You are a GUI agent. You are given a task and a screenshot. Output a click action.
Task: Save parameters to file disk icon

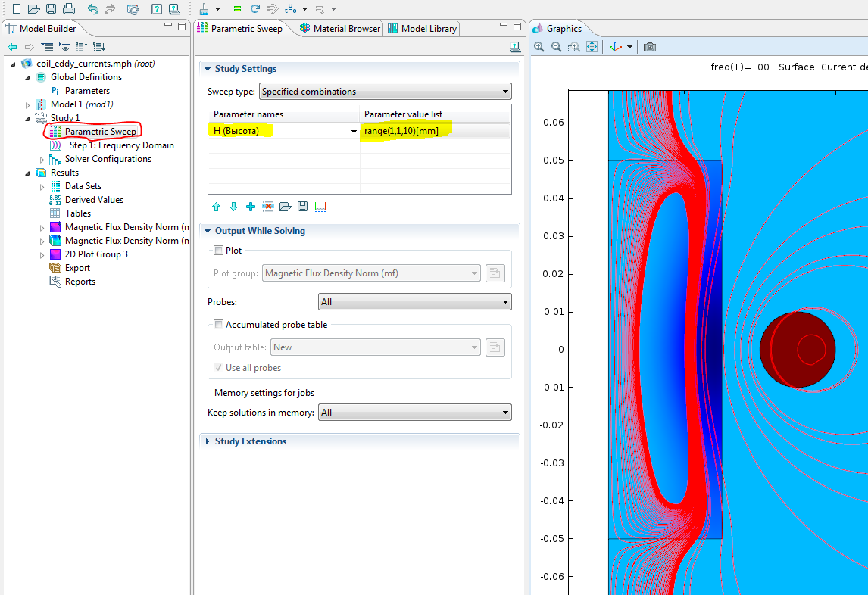(x=302, y=207)
